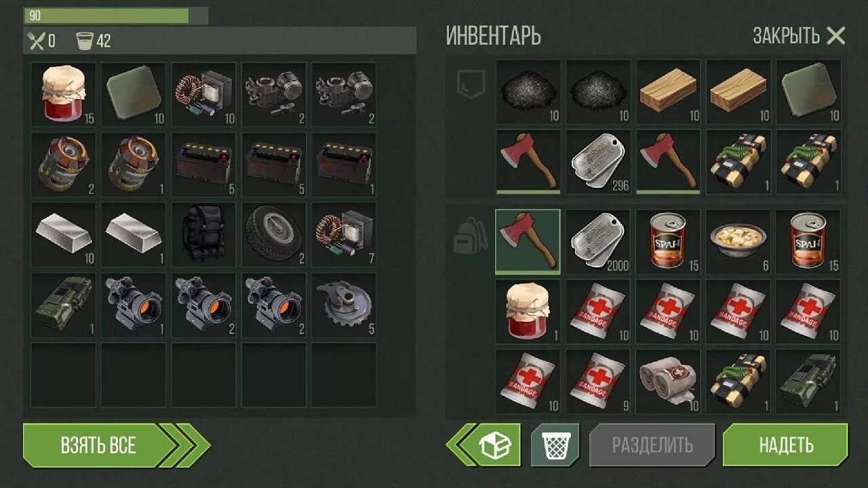Click the РАЗДЕЛИТЬ split button
The image size is (868, 488).
652,445
